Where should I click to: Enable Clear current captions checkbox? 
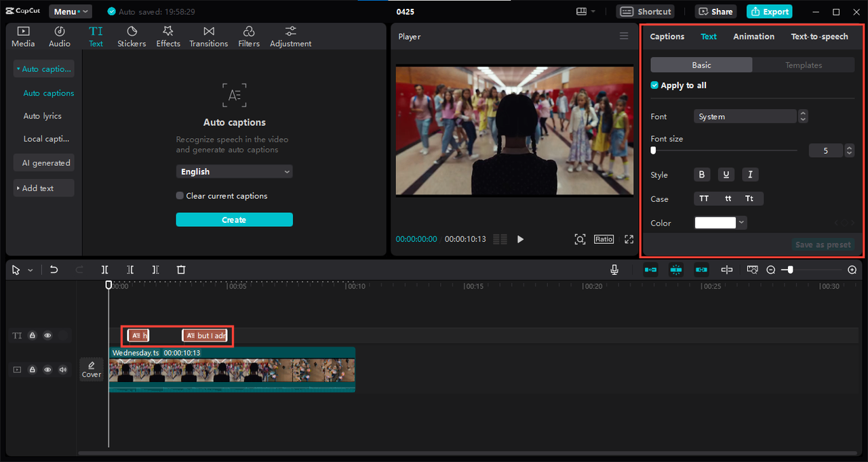(x=180, y=196)
